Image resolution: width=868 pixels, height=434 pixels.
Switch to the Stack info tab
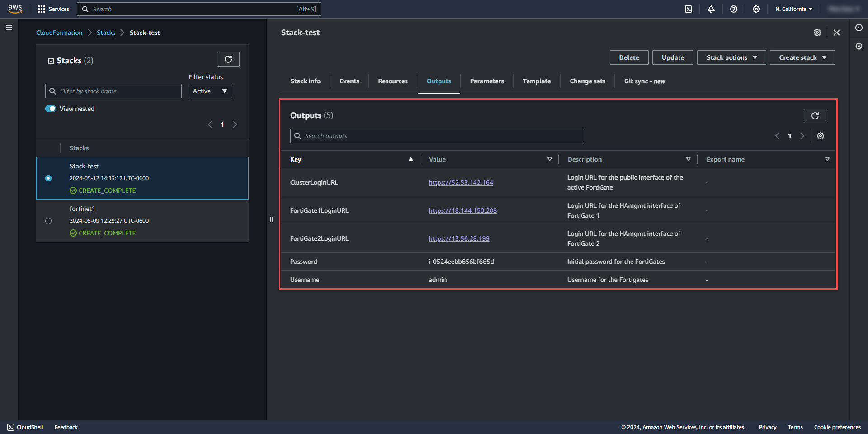coord(306,81)
